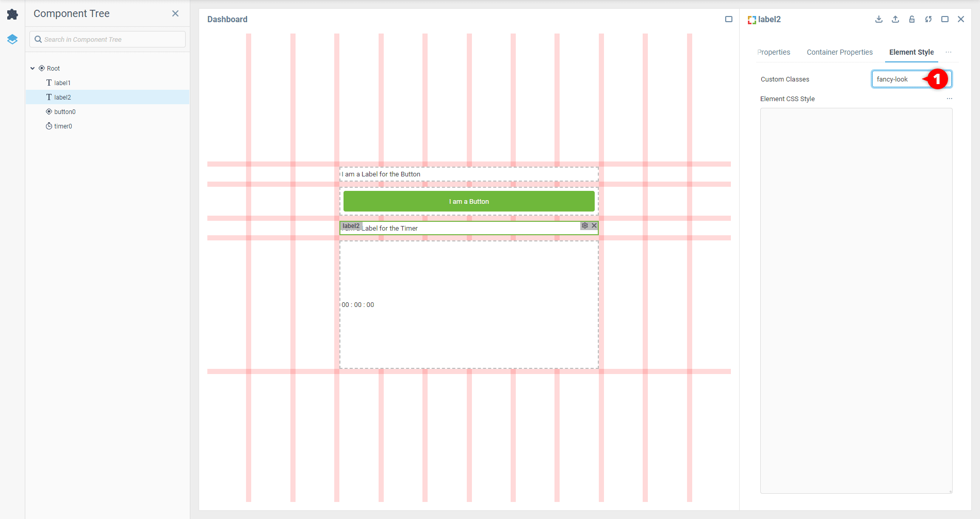Open the more tabs ellipsis beside Element Style
This screenshot has height=519, width=980.
click(x=949, y=52)
